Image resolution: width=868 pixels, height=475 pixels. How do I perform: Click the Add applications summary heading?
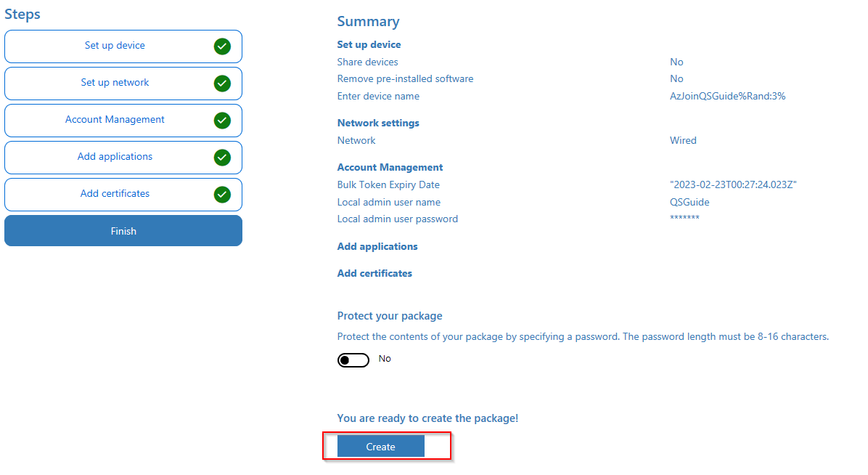click(377, 247)
